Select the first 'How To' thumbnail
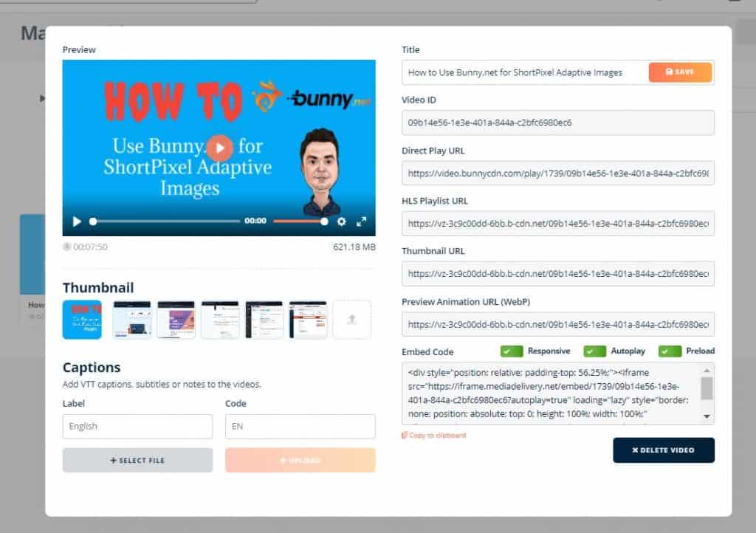The image size is (756, 533). coord(82,320)
